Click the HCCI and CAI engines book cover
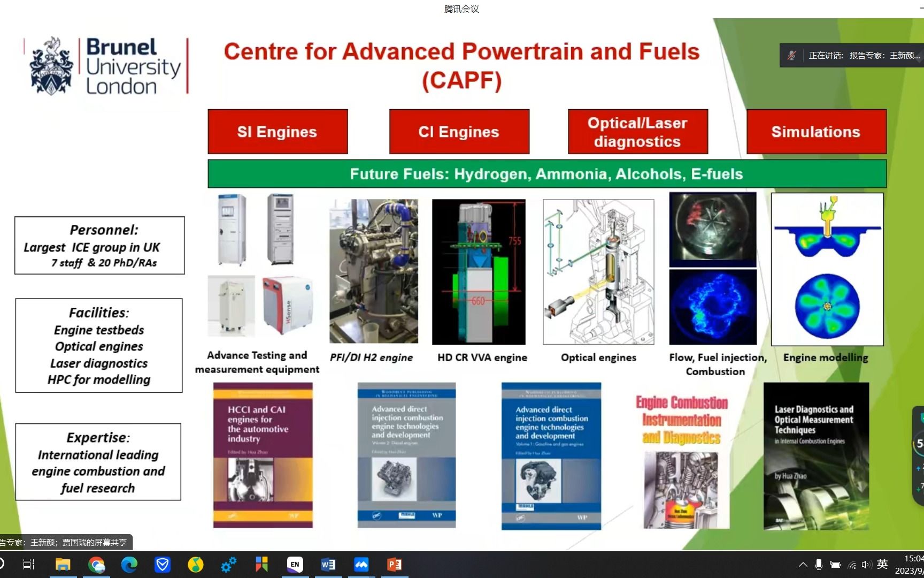The width and height of the screenshot is (924, 578). point(263,455)
